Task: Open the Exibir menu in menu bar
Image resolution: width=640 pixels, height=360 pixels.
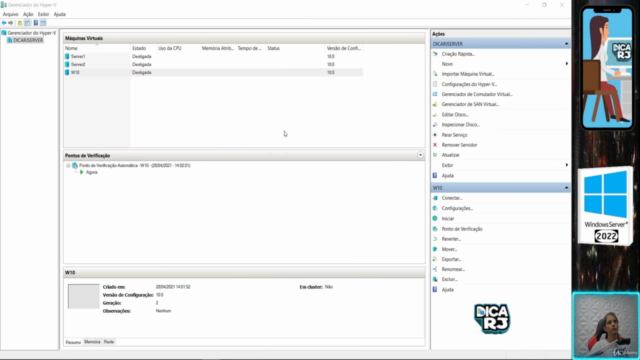Action: (43, 14)
